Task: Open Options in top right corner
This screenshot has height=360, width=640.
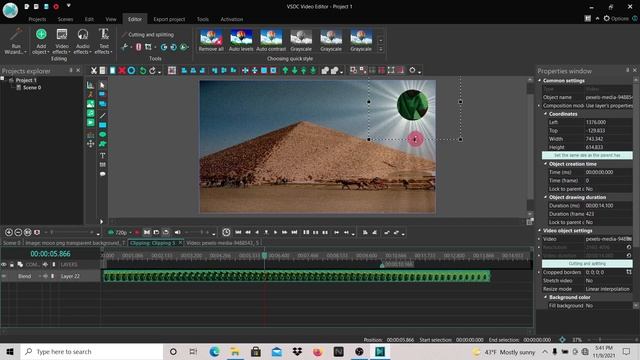Action: (616, 18)
